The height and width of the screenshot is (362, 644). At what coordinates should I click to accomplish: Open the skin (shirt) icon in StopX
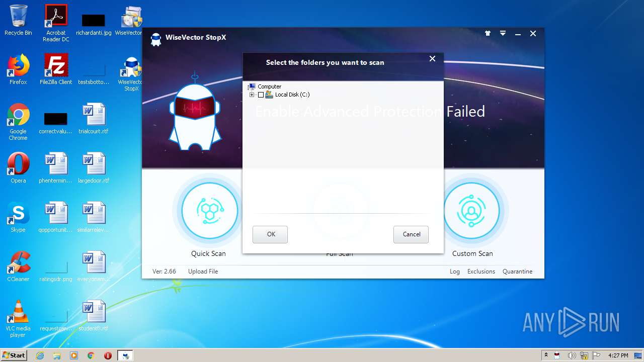488,34
